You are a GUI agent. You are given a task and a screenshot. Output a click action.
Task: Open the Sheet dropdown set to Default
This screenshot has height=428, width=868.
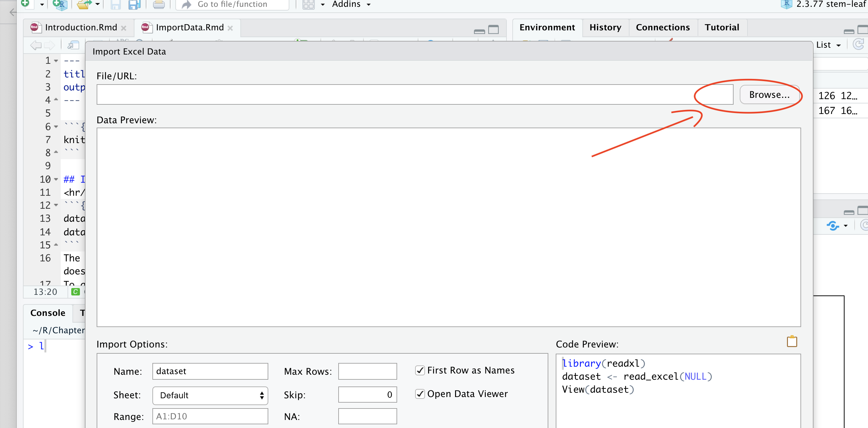tap(210, 395)
